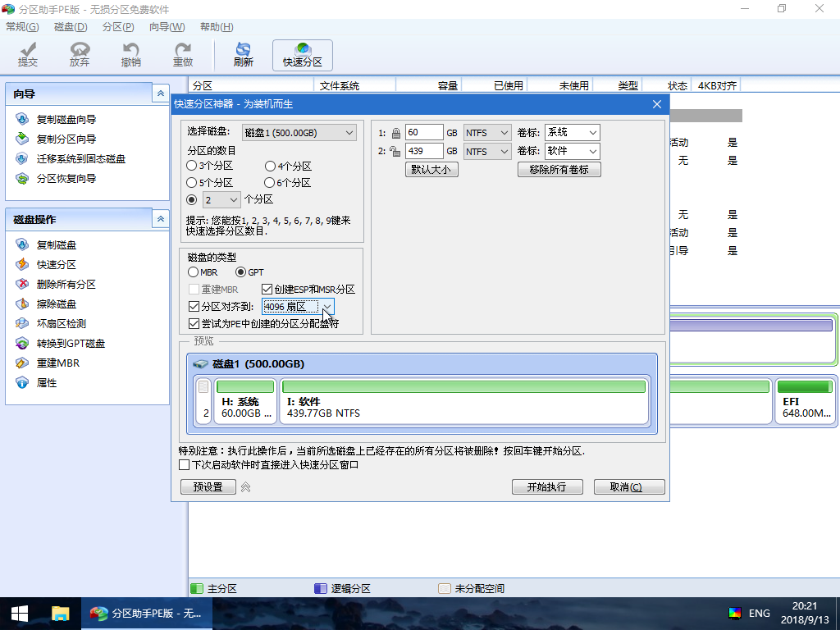Enable 下次启动软件时直接进入快速分区窗口

(x=185, y=463)
